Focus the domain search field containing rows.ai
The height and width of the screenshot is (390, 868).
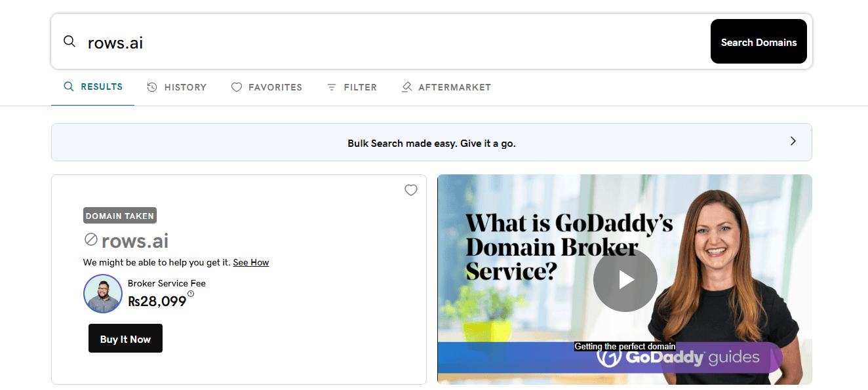tap(393, 43)
